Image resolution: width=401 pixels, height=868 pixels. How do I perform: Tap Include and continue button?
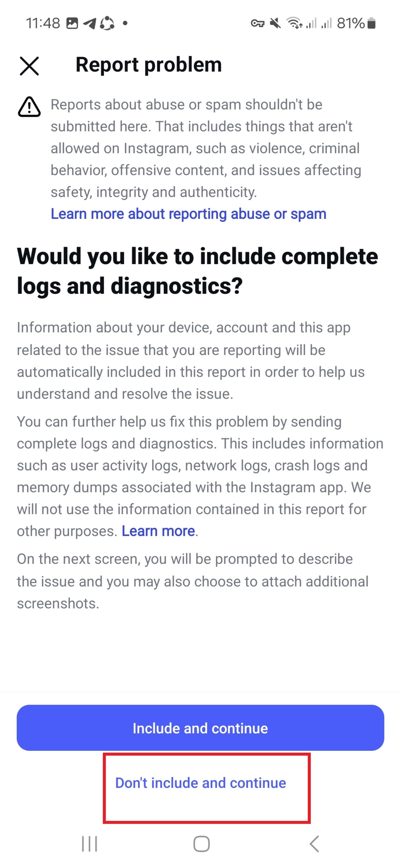200,728
